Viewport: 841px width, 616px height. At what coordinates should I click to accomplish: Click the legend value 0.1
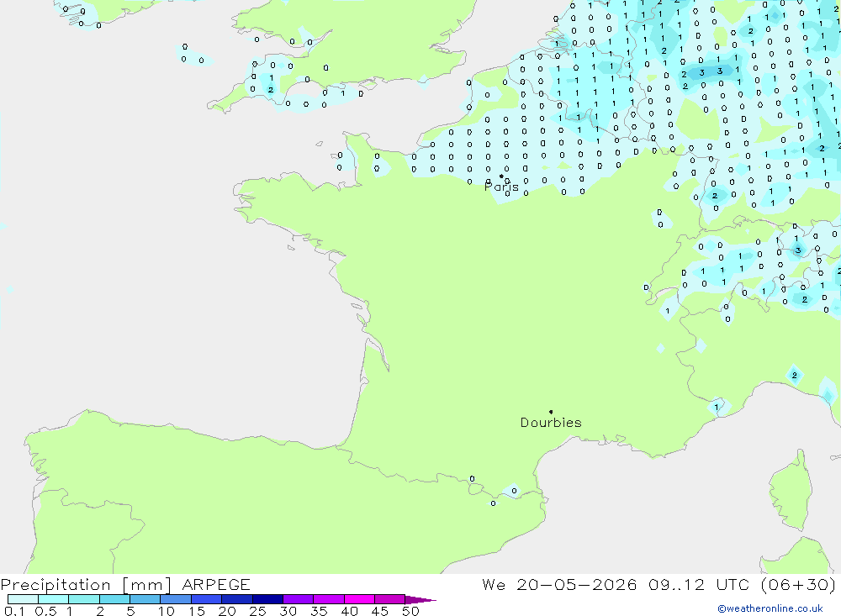point(14,611)
